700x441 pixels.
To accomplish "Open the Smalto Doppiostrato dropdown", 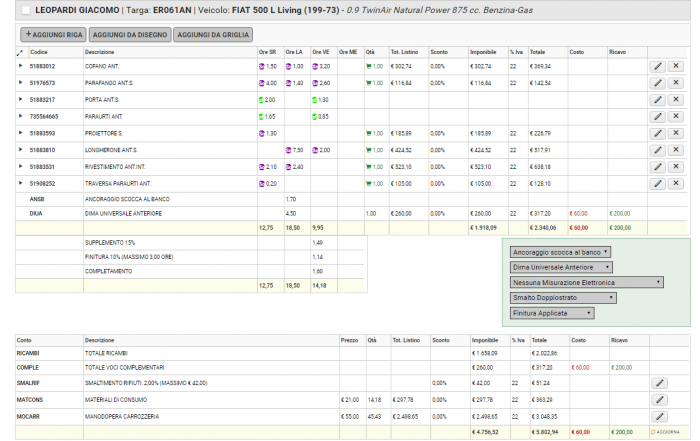I will [563, 298].
